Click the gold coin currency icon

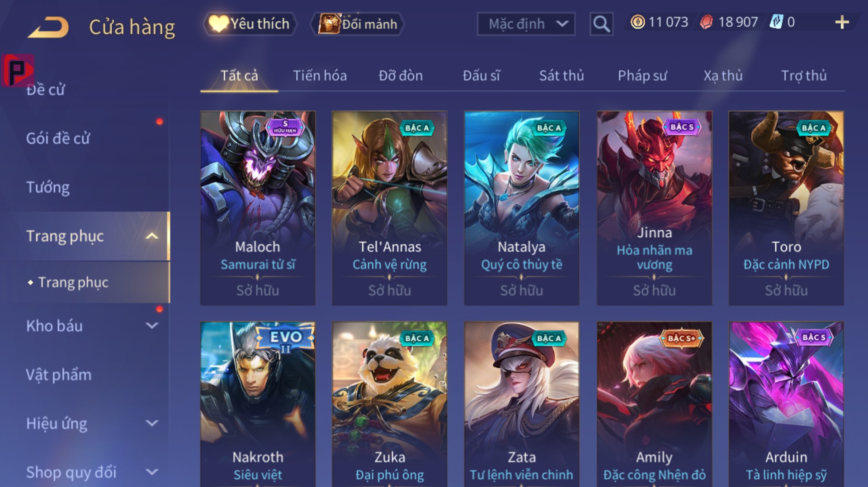coord(637,22)
